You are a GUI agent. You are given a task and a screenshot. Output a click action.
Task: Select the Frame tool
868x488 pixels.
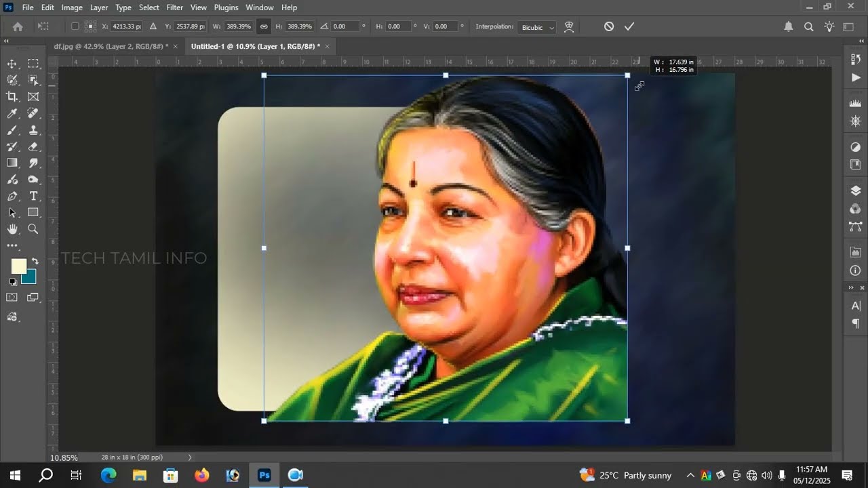click(x=33, y=97)
